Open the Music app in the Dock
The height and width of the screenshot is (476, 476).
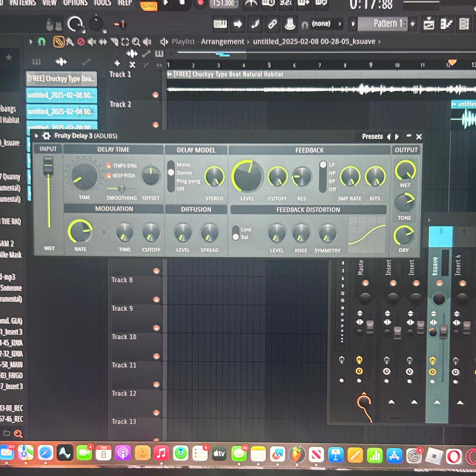[x=161, y=453]
